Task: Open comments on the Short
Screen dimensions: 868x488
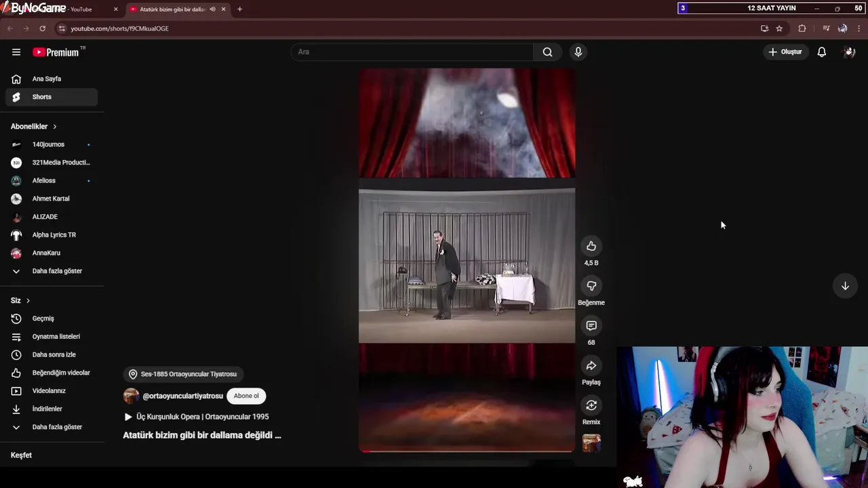Action: pyautogui.click(x=591, y=326)
